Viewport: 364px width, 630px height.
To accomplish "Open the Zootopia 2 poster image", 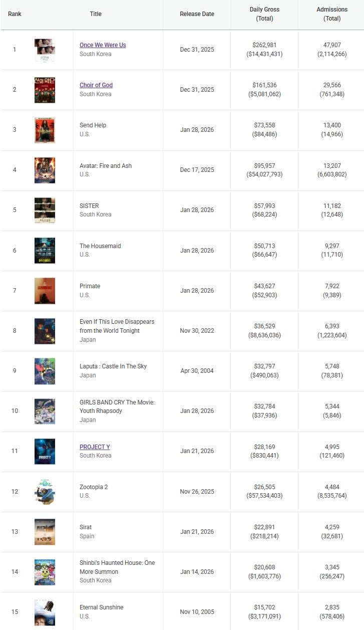I will point(45,492).
